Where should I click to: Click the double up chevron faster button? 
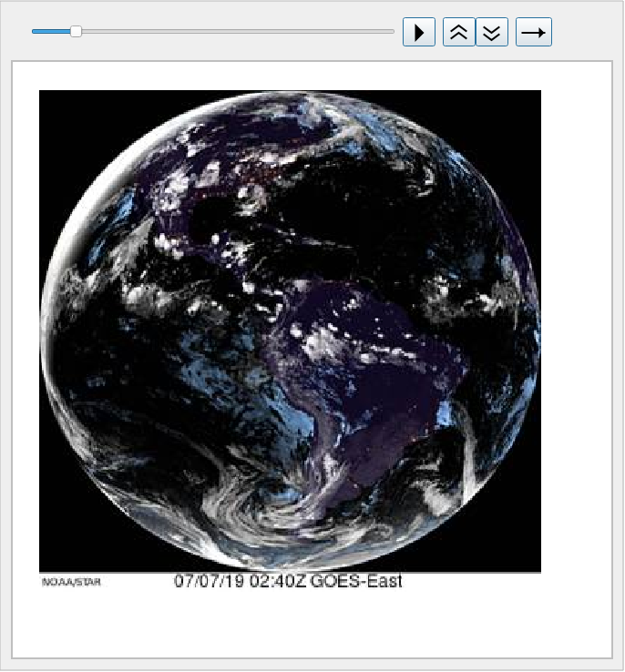point(459,32)
